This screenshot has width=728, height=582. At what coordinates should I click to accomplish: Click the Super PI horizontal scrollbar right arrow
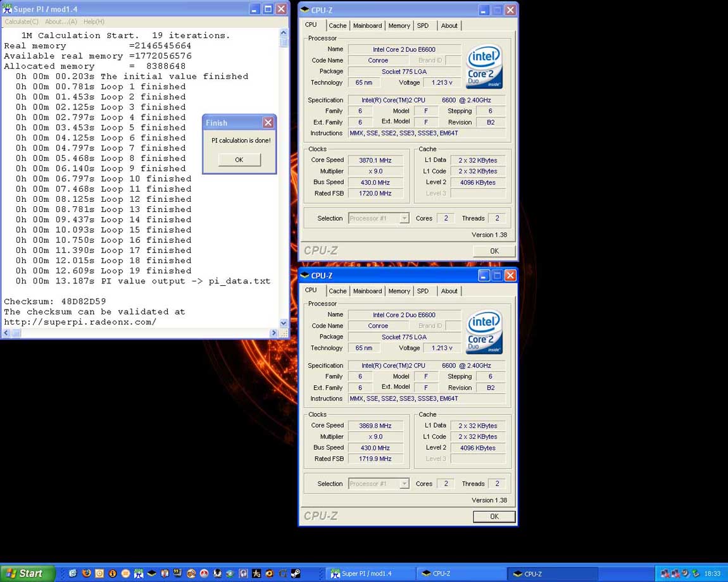click(273, 333)
